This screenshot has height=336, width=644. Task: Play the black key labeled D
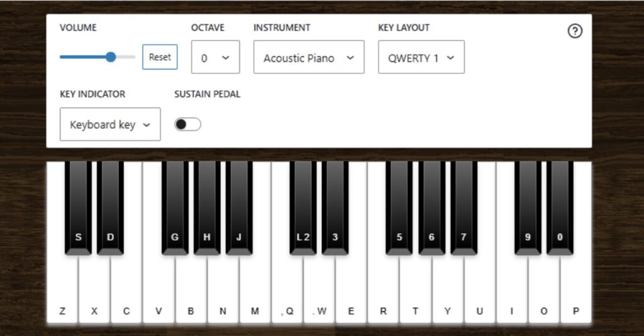pyautogui.click(x=110, y=207)
